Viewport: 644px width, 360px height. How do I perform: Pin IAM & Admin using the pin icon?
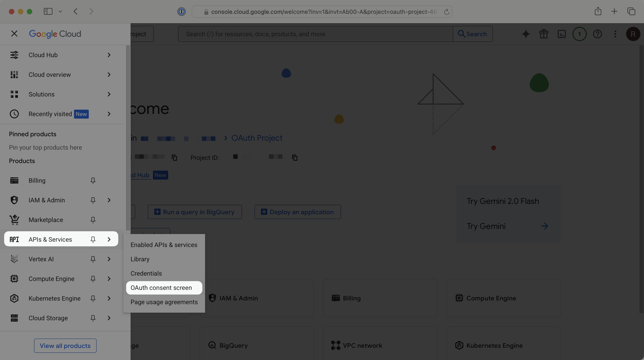(93, 200)
